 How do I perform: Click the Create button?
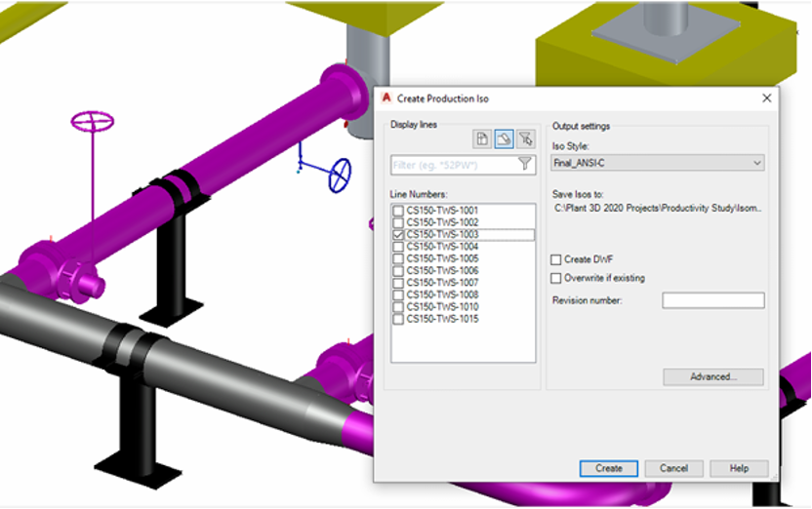608,468
